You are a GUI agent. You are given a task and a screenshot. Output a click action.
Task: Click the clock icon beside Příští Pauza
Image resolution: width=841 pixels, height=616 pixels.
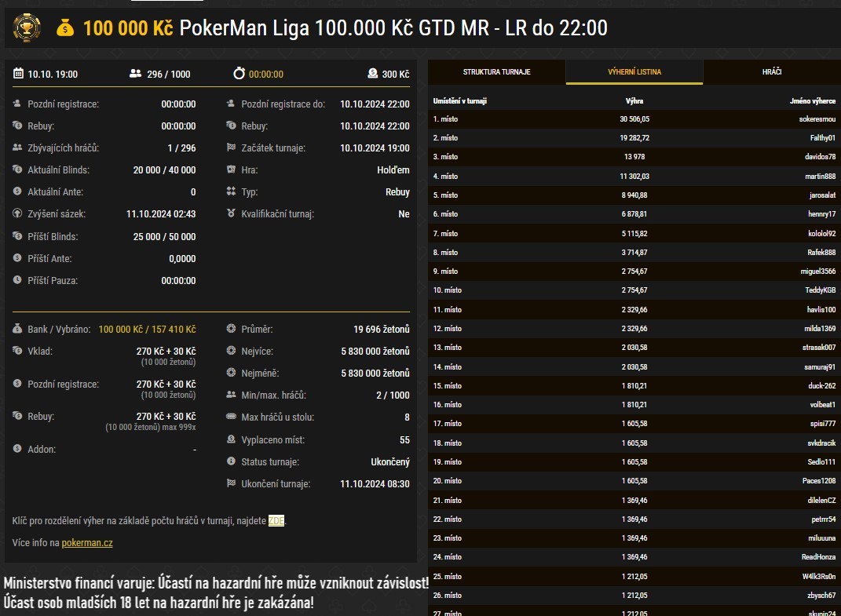coord(17,280)
